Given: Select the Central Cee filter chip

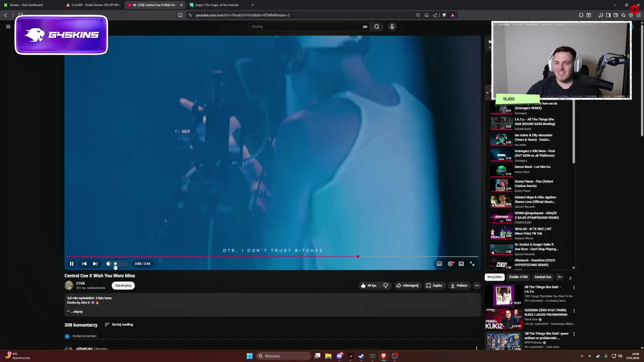Looking at the screenshot, I should click(x=543, y=277).
